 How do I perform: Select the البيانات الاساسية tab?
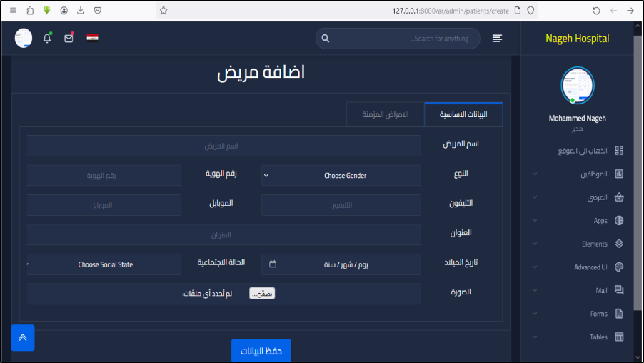tap(463, 115)
